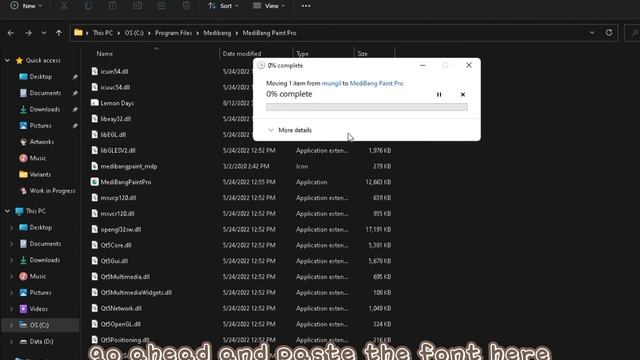The height and width of the screenshot is (360, 640).
Task: Click the Qt5Gui.dll file icon
Action: (95, 261)
